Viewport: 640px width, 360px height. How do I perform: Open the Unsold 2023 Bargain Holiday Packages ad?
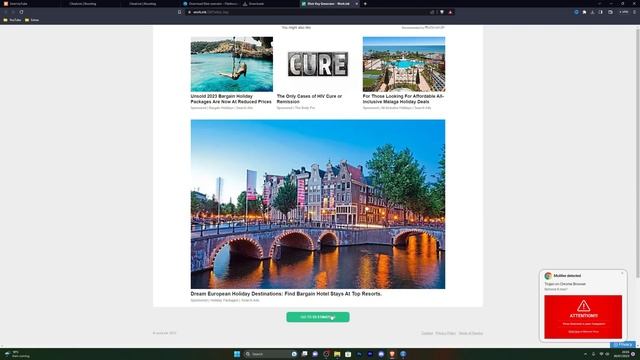[231, 99]
